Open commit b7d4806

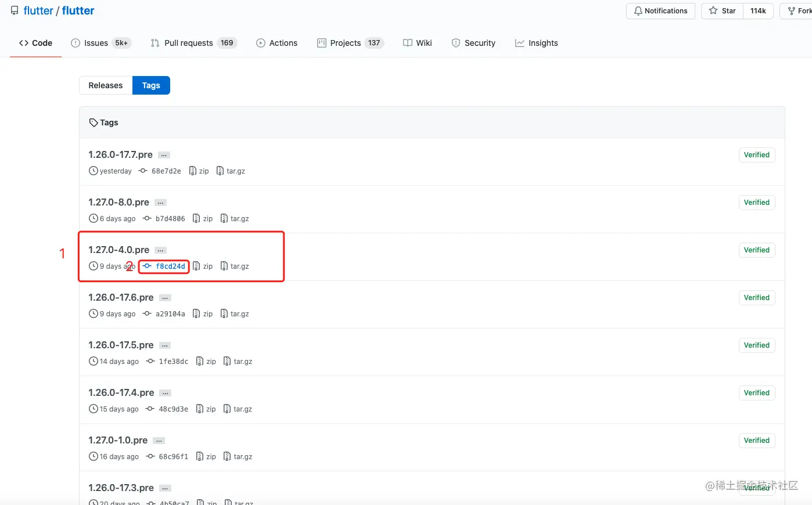[x=164, y=219]
